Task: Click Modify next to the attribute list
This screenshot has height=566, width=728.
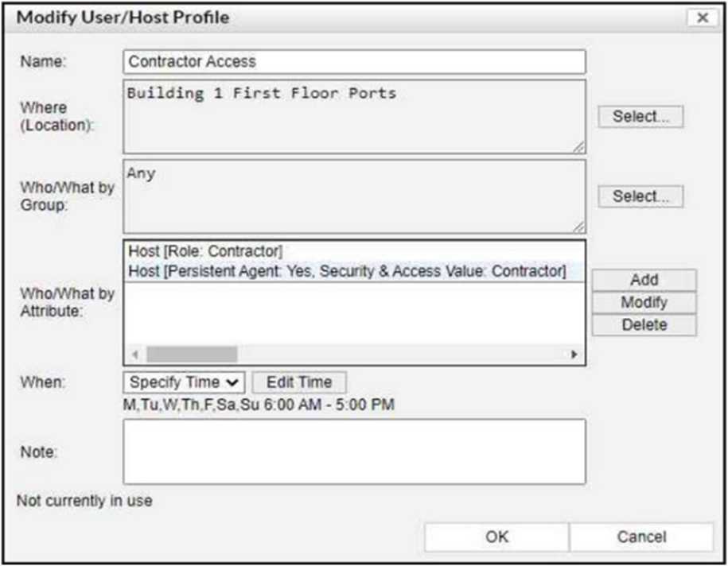Action: tap(644, 302)
